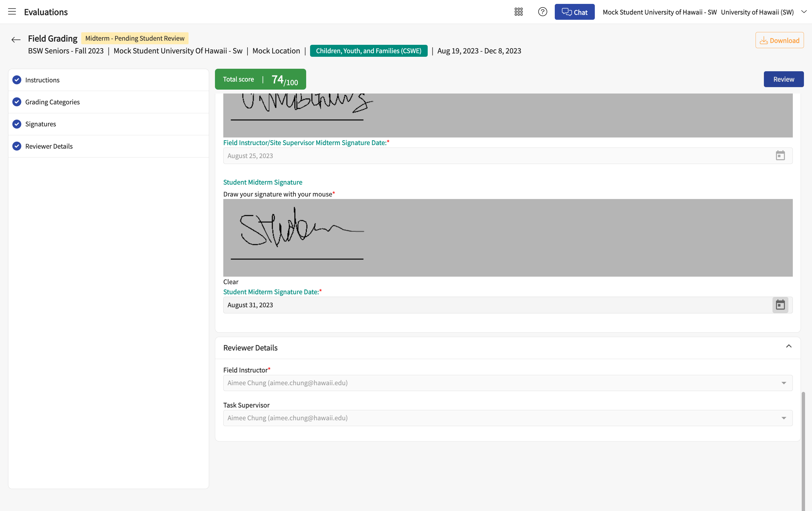Viewport: 812px width, 511px height.
Task: Select Reviewer Details in the sidebar
Action: click(108, 146)
